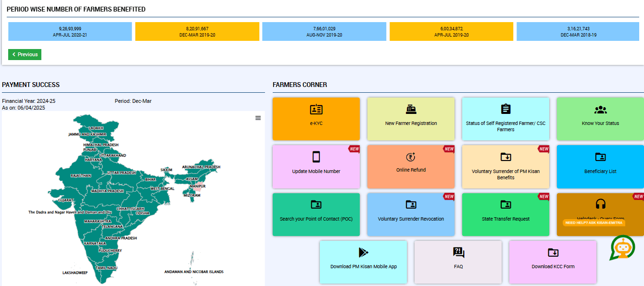
Task: Click the clipboard icon for Self Registered Farmer status
Action: click(x=505, y=109)
